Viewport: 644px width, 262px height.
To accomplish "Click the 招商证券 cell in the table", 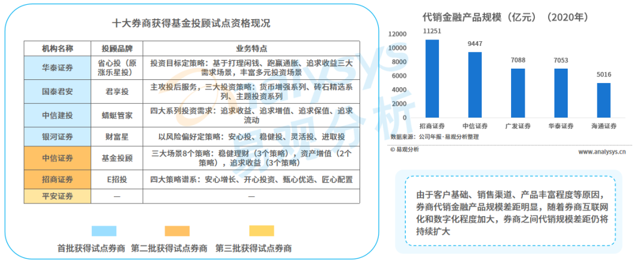I will (57, 179).
